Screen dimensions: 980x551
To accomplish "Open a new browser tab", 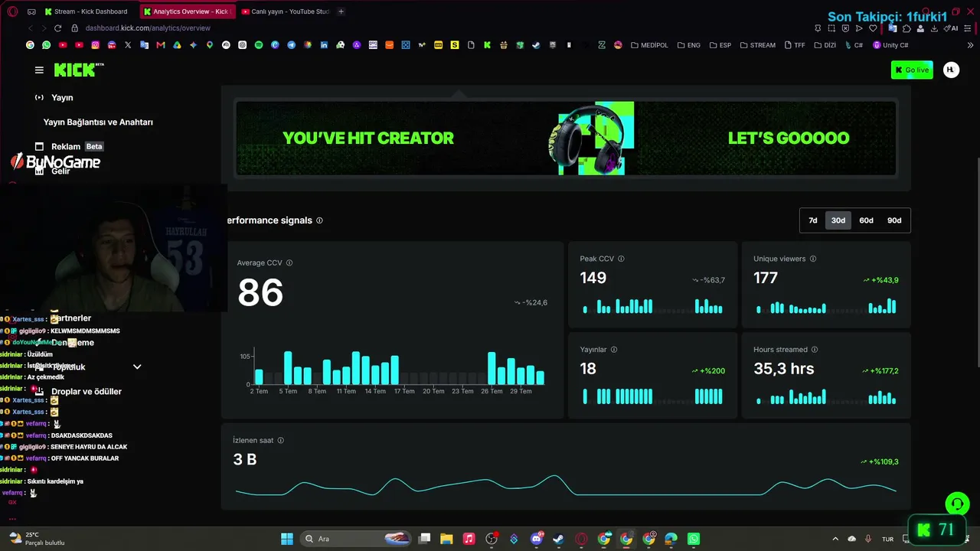I will click(x=341, y=11).
